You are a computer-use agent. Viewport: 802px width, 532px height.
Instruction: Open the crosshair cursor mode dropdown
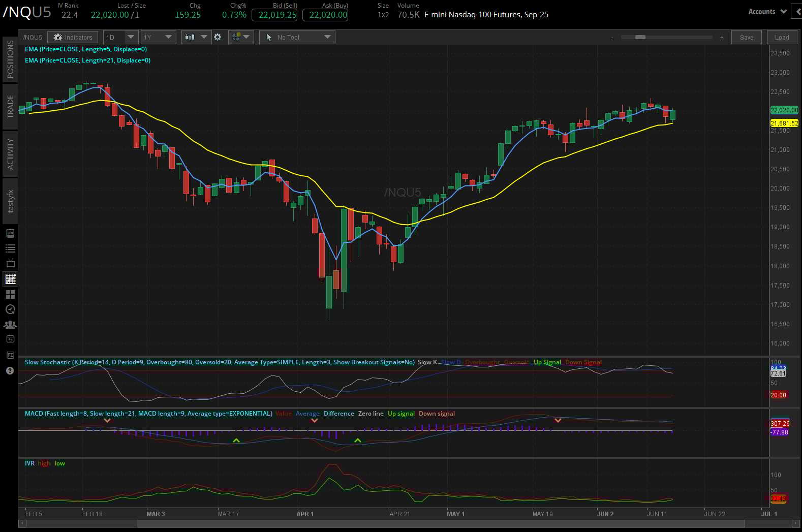[x=241, y=37]
